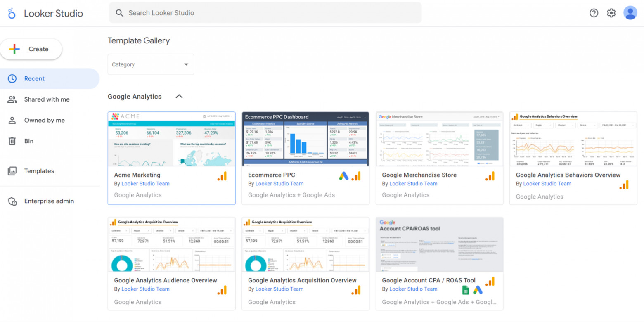Viewport: 644px width, 322px height.
Task: Open the help icon
Action: click(x=594, y=13)
